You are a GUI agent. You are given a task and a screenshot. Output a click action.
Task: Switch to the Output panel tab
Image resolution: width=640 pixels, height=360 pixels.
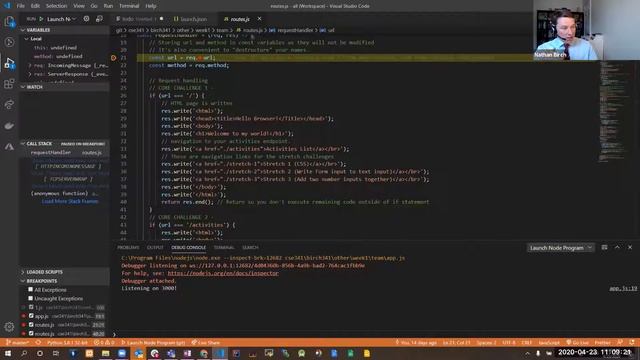tap(155, 247)
